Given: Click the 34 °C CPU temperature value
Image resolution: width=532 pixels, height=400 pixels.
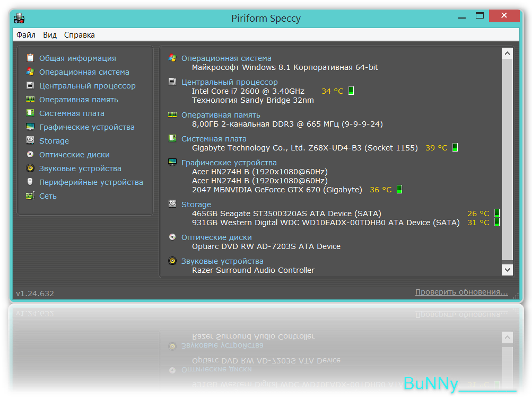Looking at the screenshot, I should coord(333,91).
